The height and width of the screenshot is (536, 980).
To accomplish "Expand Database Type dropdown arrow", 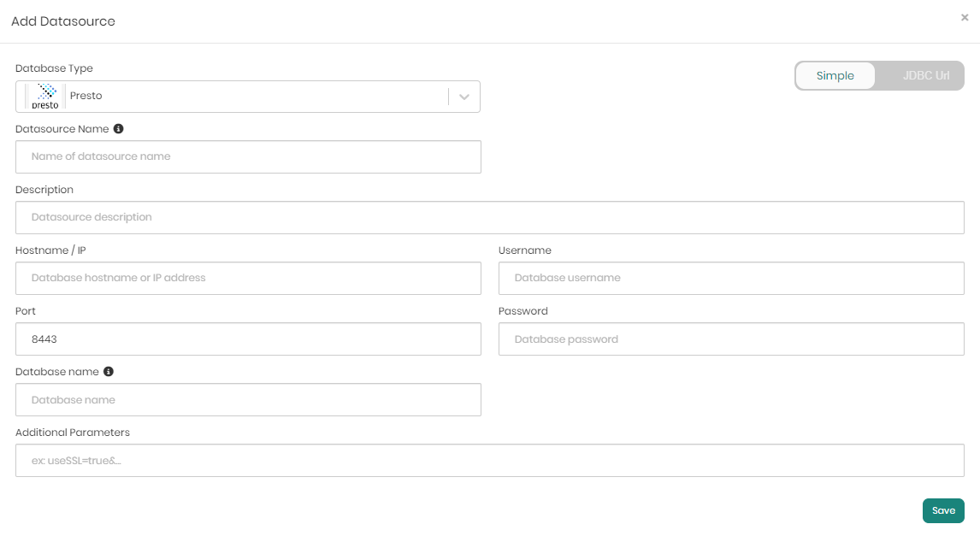I will (464, 97).
